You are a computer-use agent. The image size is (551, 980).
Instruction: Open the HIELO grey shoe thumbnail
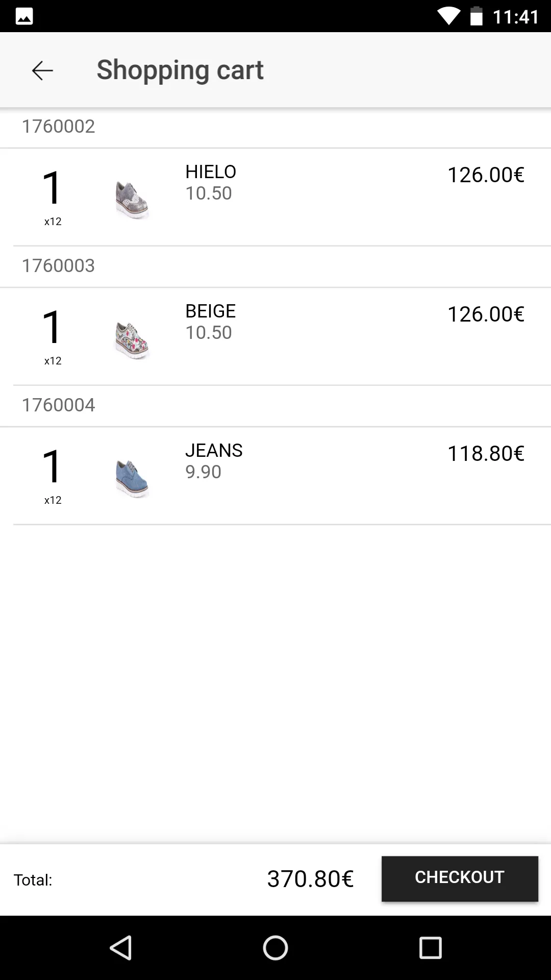click(x=132, y=200)
